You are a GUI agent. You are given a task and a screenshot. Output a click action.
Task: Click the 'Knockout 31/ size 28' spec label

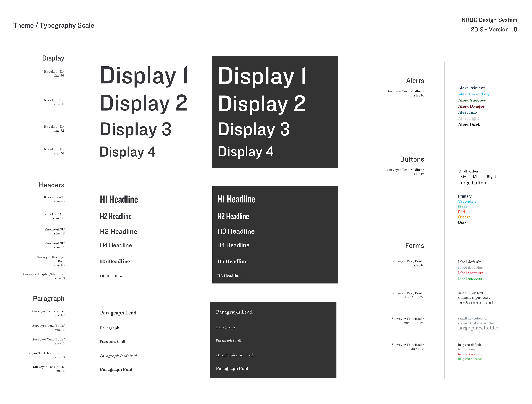(x=55, y=231)
